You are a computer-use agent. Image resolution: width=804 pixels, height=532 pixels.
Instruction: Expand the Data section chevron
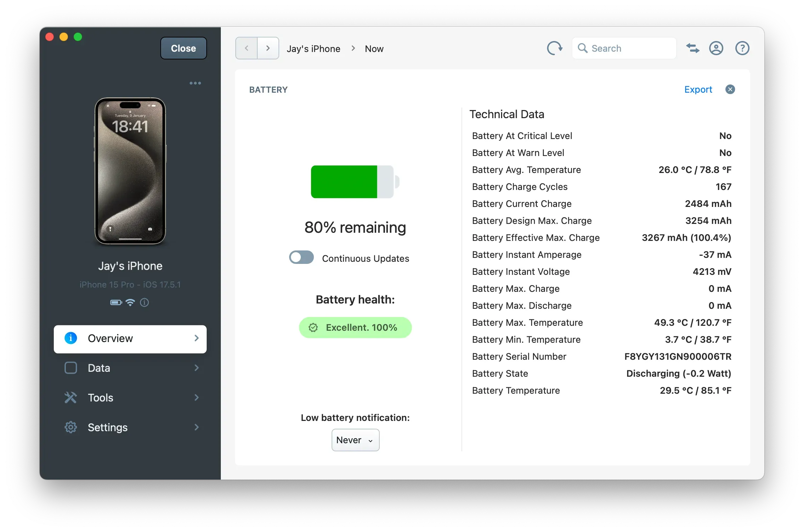pyautogui.click(x=196, y=368)
